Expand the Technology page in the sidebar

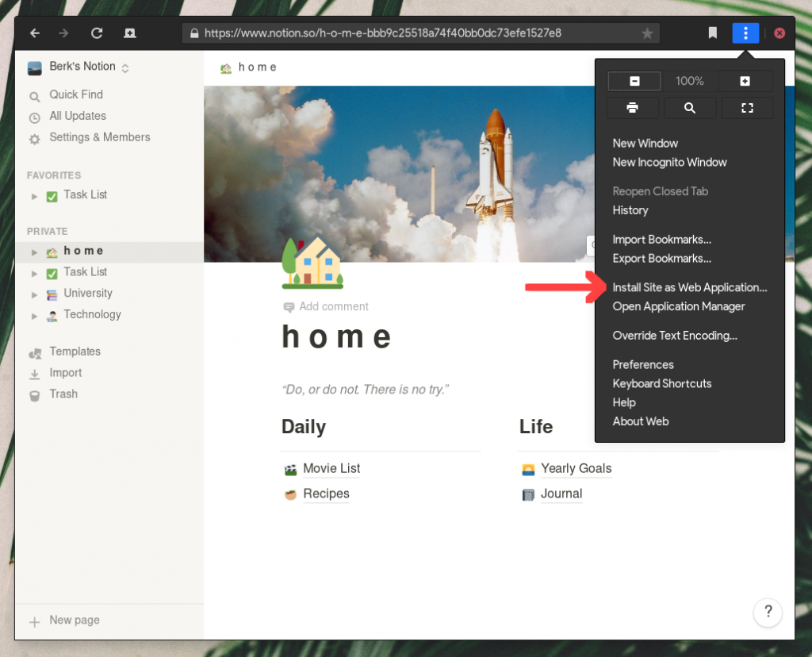click(34, 316)
